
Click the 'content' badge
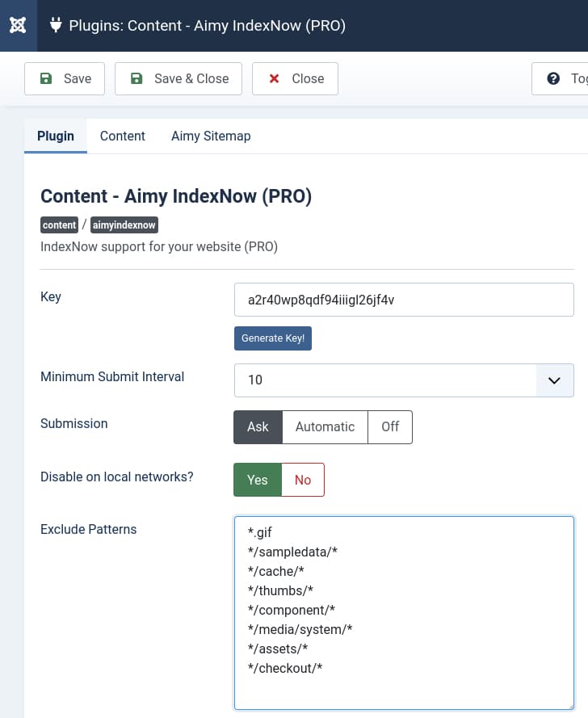coord(60,225)
